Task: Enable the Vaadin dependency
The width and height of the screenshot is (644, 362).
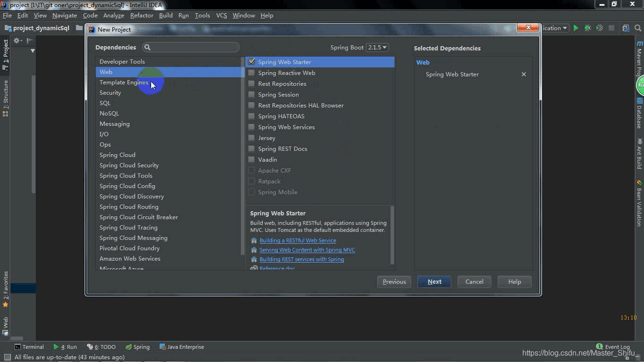Action: [x=252, y=159]
